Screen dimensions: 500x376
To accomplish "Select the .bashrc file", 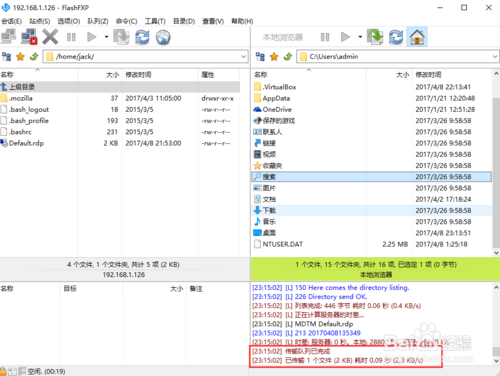I will (120, 132).
